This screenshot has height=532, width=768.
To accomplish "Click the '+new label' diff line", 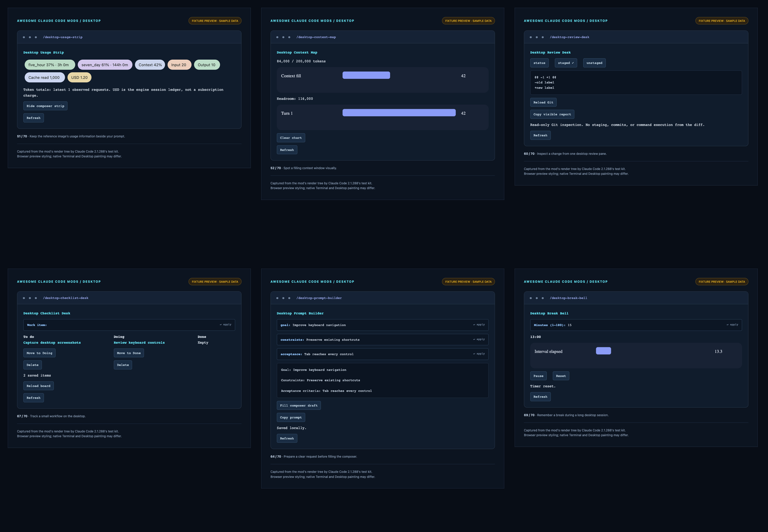I will click(544, 88).
